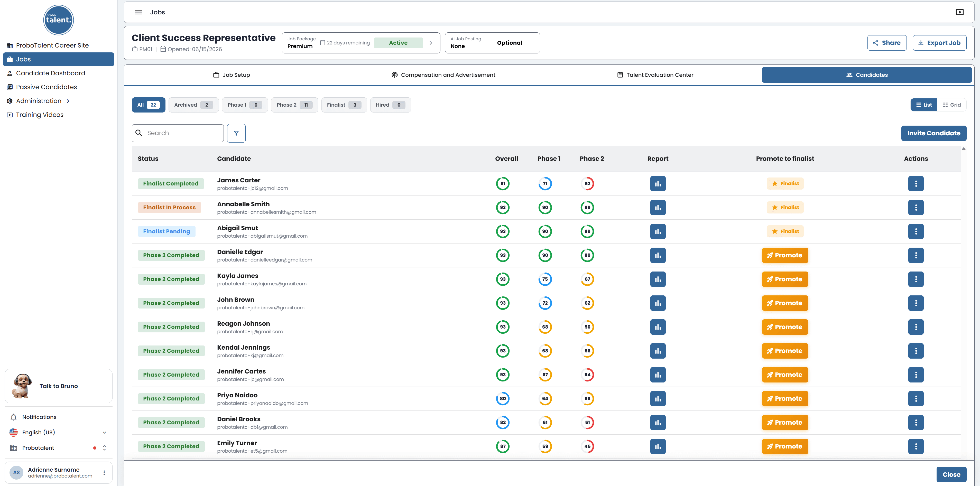Screen dimensions: 980x486
Task: Open Kendal Jennings's report chart icon
Action: tap(658, 351)
